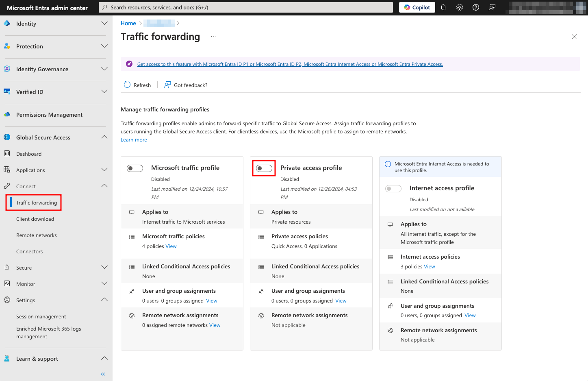The height and width of the screenshot is (381, 588).
Task: Navigate to Home via the breadcrumb
Action: point(128,23)
